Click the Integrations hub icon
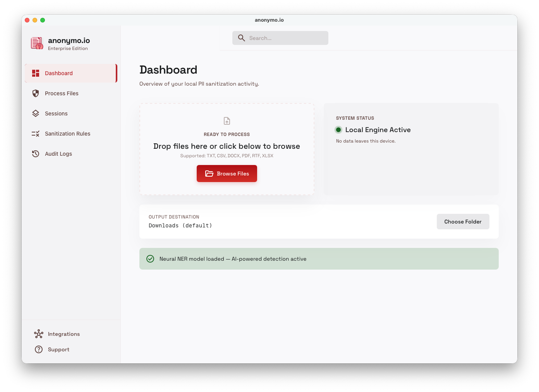 [x=39, y=334]
